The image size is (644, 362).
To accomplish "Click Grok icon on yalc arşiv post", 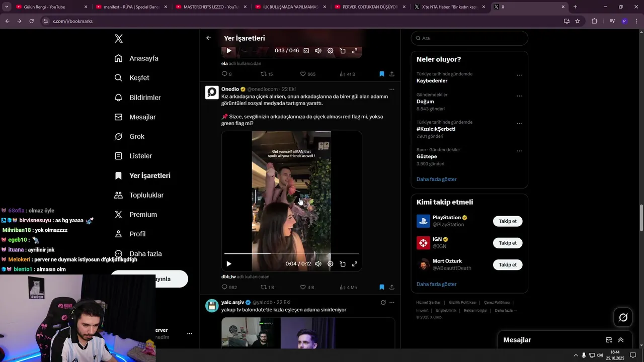I will (383, 303).
